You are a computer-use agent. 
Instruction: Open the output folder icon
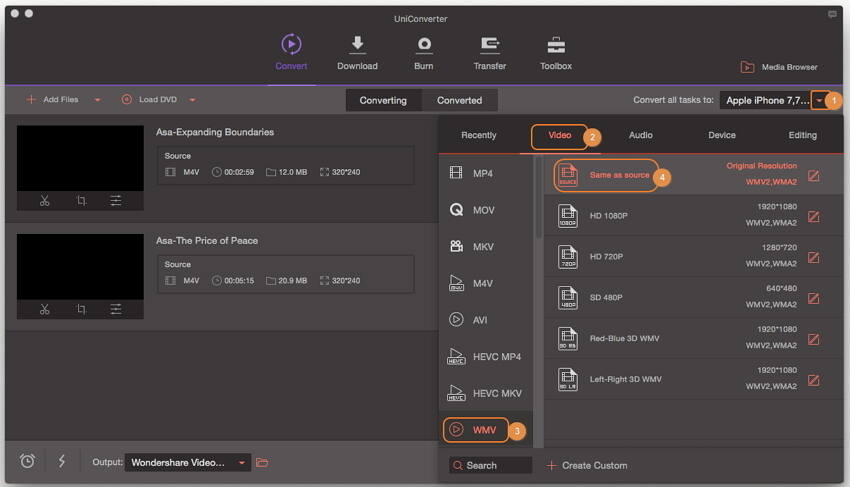[262, 463]
